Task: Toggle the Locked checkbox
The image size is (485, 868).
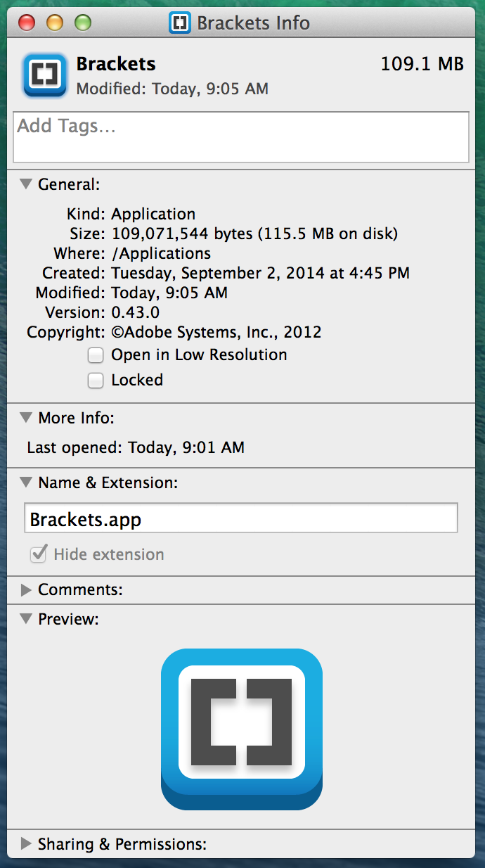Action: (x=95, y=381)
